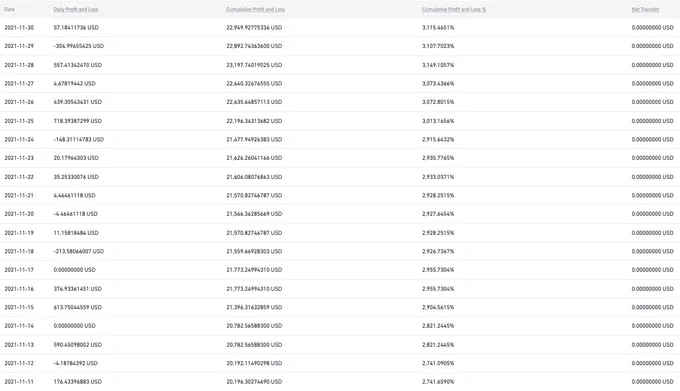Viewport: 680px width, 391px height.
Task: Select the 2021-11-16 date cell
Action: coord(19,289)
